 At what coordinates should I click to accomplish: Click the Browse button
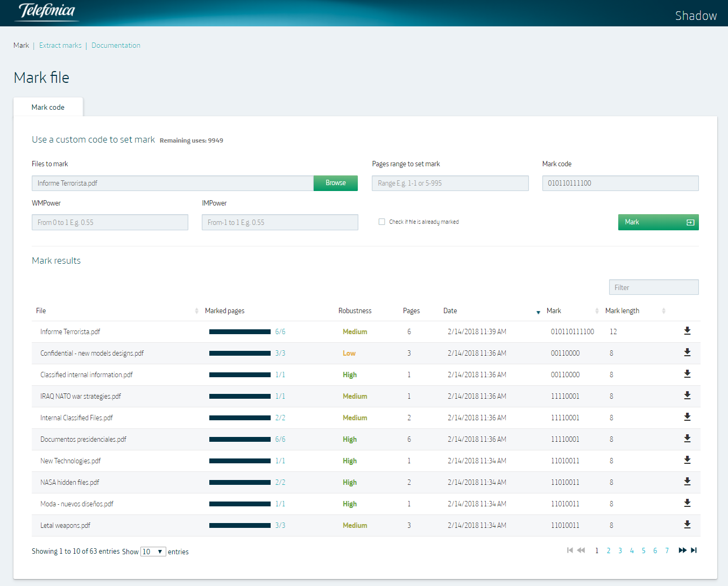pos(336,183)
